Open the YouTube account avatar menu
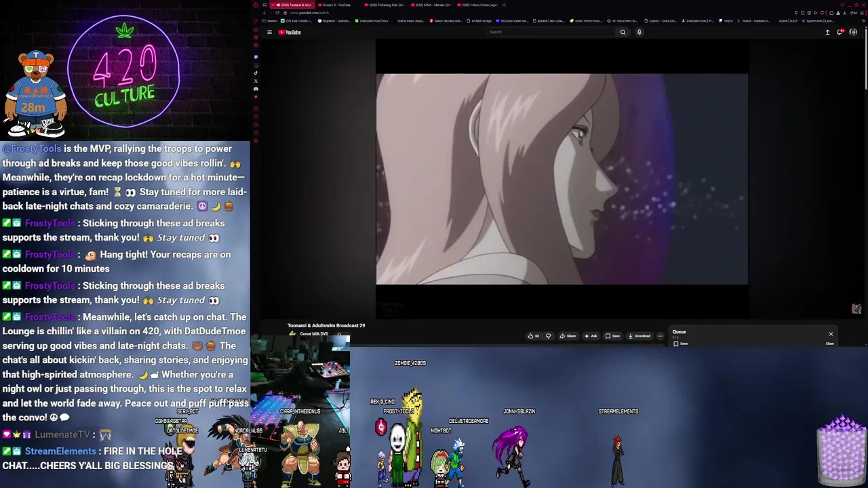Image resolution: width=868 pixels, height=488 pixels. (x=853, y=32)
